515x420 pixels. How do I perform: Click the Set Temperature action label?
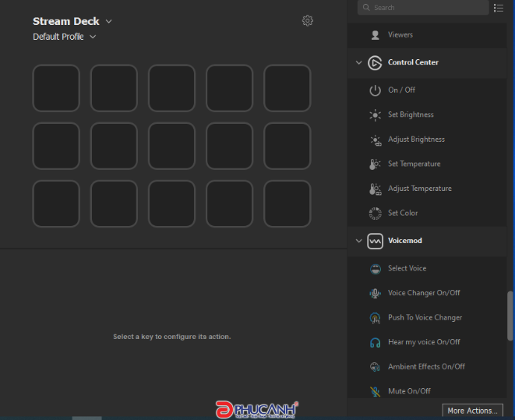pyautogui.click(x=414, y=164)
